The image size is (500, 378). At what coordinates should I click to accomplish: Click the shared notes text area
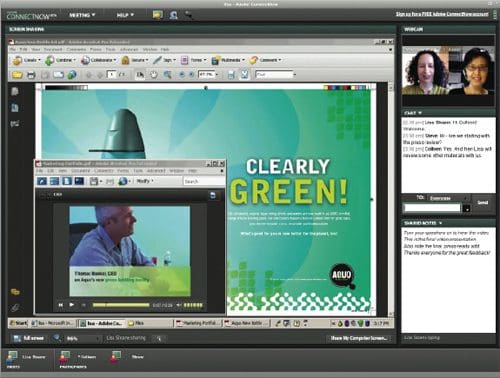[448, 280]
